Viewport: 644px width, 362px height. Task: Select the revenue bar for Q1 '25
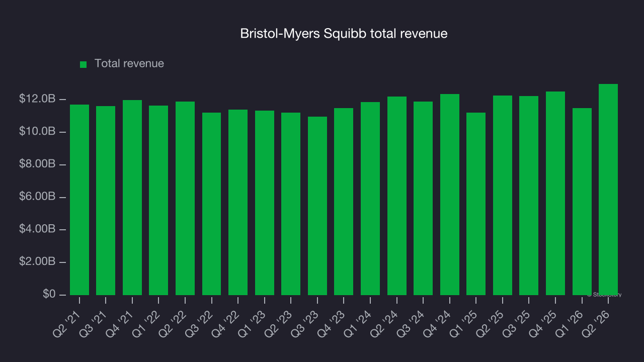[476, 204]
